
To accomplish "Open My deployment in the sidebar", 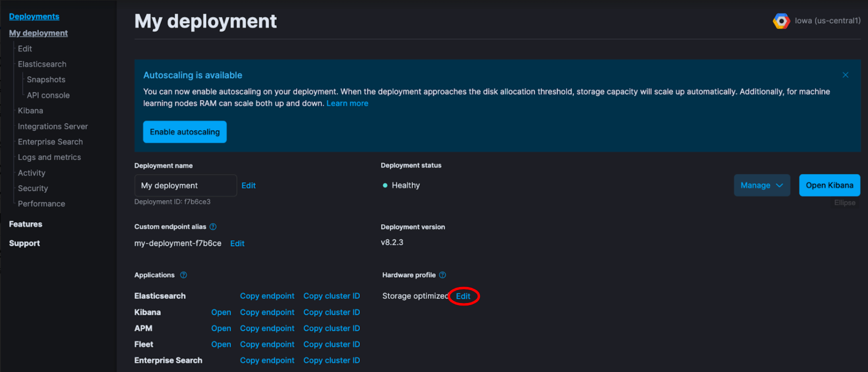I will (38, 33).
